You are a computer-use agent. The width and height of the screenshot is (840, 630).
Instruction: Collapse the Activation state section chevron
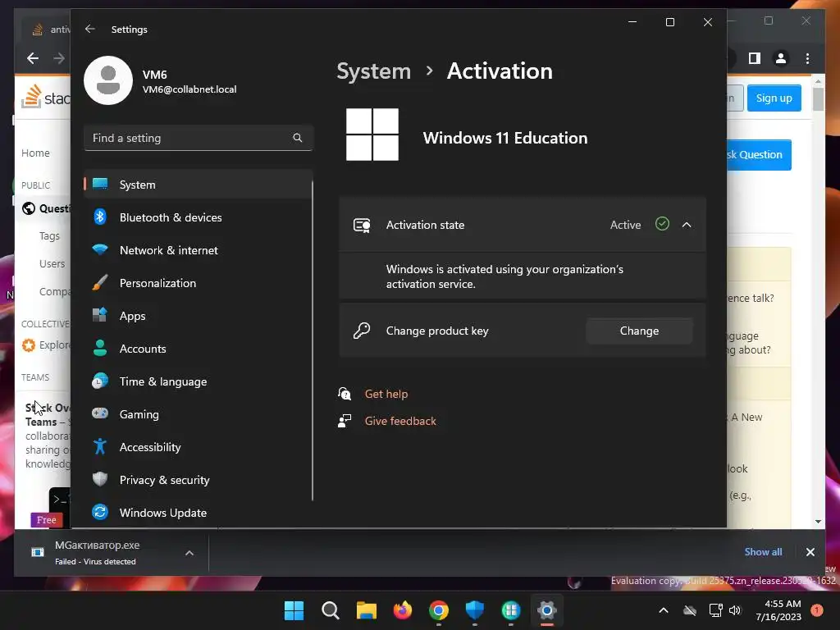pos(687,225)
